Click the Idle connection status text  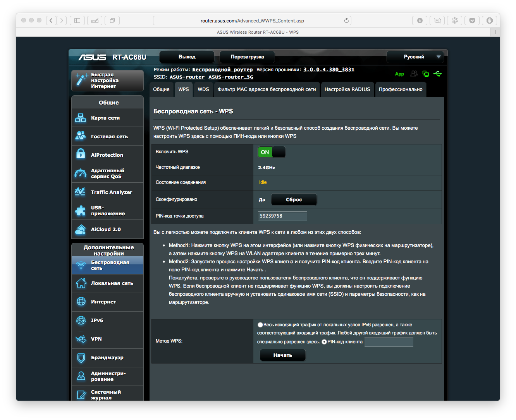263,182
